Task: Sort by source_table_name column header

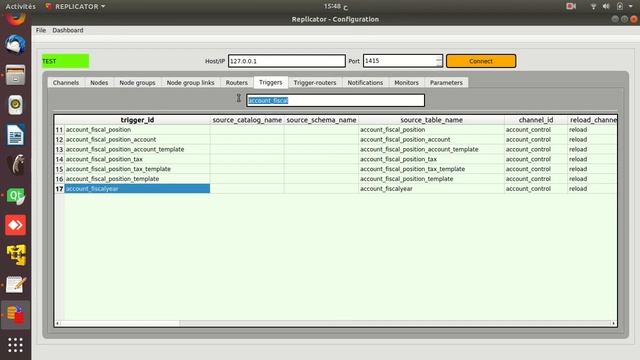Action: coord(431,120)
